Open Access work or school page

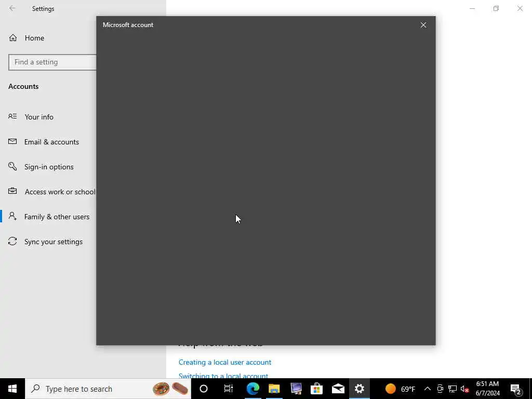[x=60, y=192]
